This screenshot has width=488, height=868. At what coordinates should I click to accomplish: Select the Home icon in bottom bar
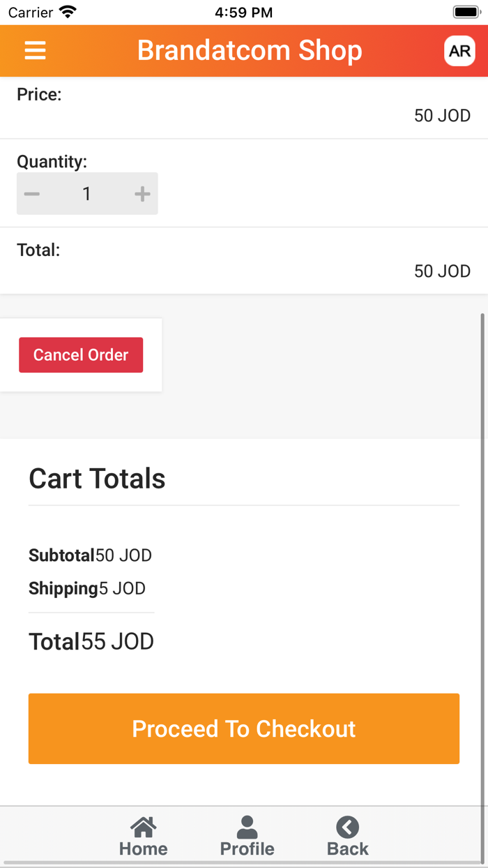coord(143,828)
